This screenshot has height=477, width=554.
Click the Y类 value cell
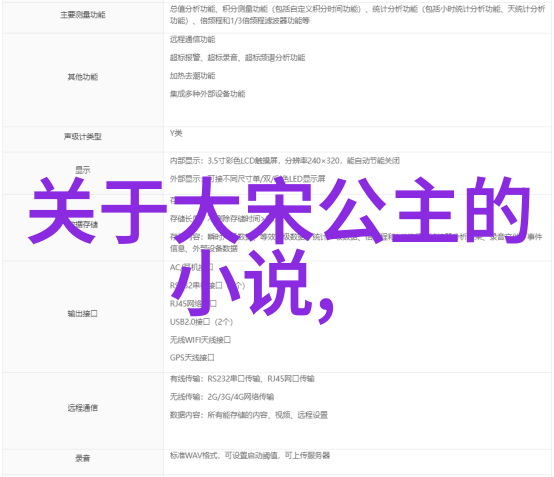click(357, 139)
